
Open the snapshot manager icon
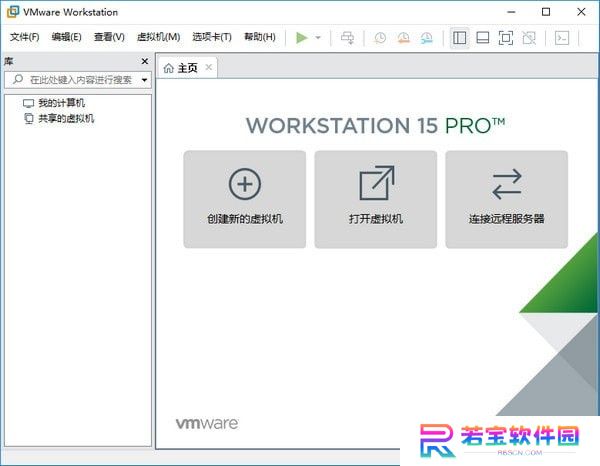[x=426, y=37]
